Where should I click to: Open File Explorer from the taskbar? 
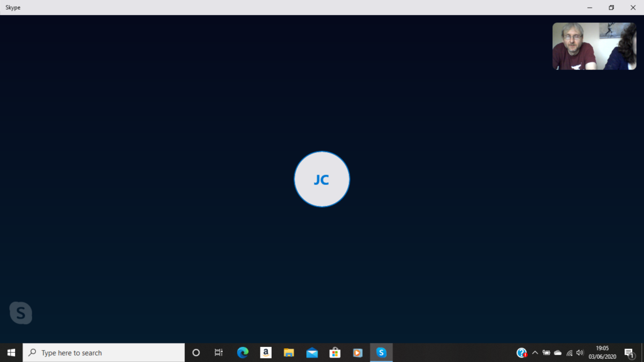point(289,353)
